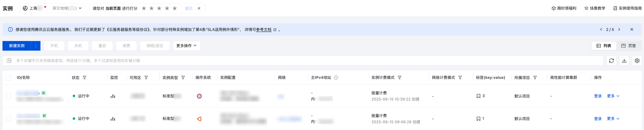Open the 参考文档 link in the notice
The height and width of the screenshot is (130, 644).
264,30
